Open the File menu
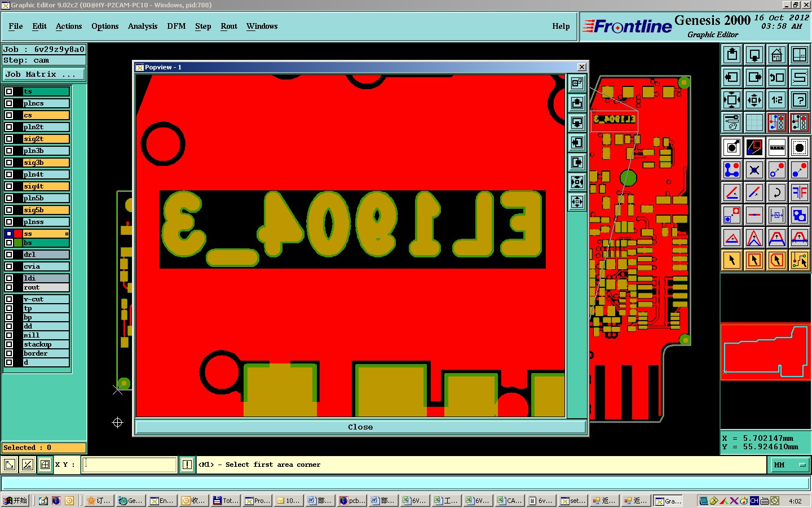The height and width of the screenshot is (508, 812). click(x=16, y=26)
